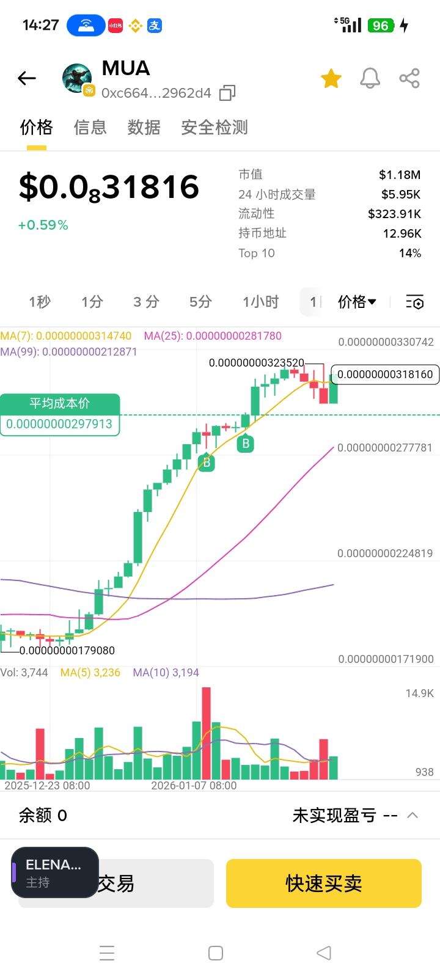Copy the contract address 0xc664...2962d4
The width and height of the screenshot is (440, 980).
227,93
